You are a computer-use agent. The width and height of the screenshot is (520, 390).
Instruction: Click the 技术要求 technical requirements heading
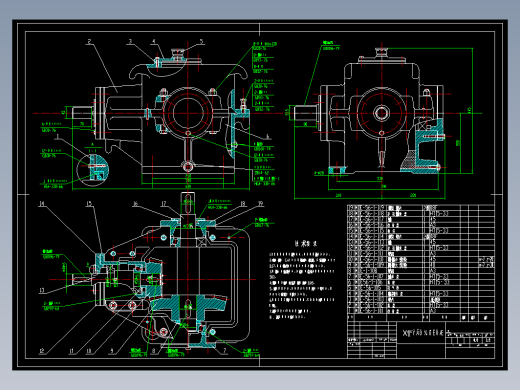point(306,244)
